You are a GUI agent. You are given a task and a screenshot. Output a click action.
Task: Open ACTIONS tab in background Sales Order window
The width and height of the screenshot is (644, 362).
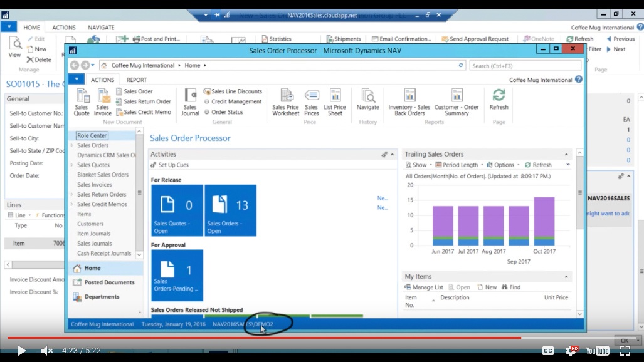[64, 28]
